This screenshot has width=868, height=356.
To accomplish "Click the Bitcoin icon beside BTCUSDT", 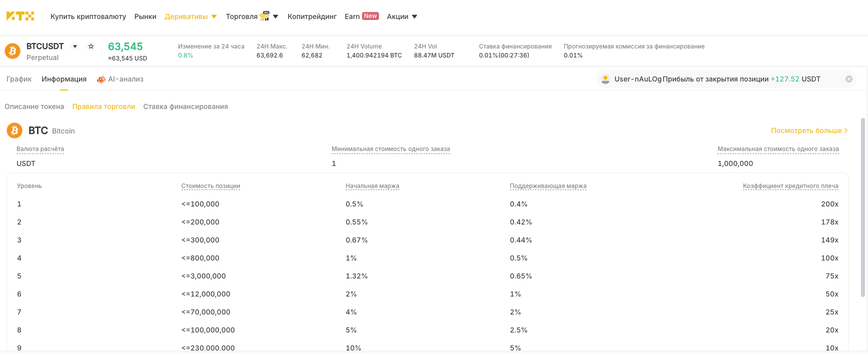I will [12, 51].
